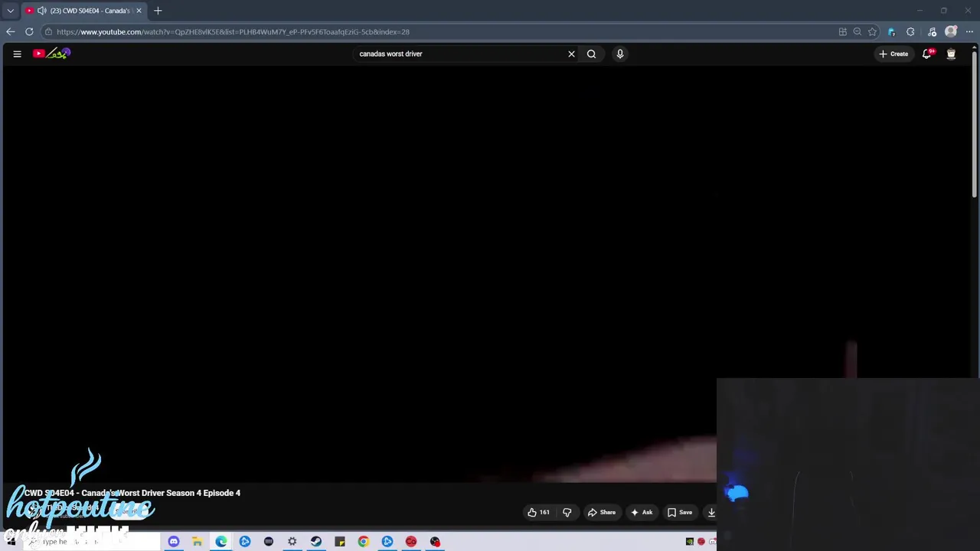Open Google Chrome from the taskbar

pos(364,542)
